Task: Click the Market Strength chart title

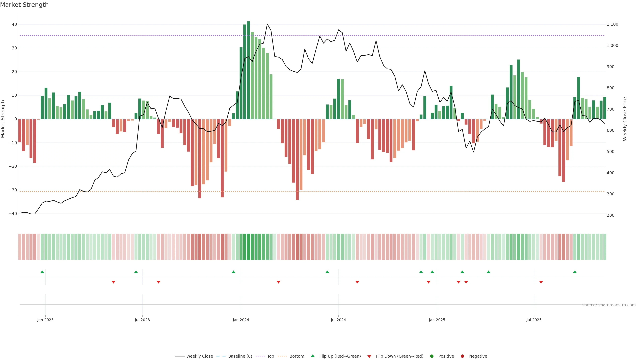Action: pyautogui.click(x=24, y=5)
